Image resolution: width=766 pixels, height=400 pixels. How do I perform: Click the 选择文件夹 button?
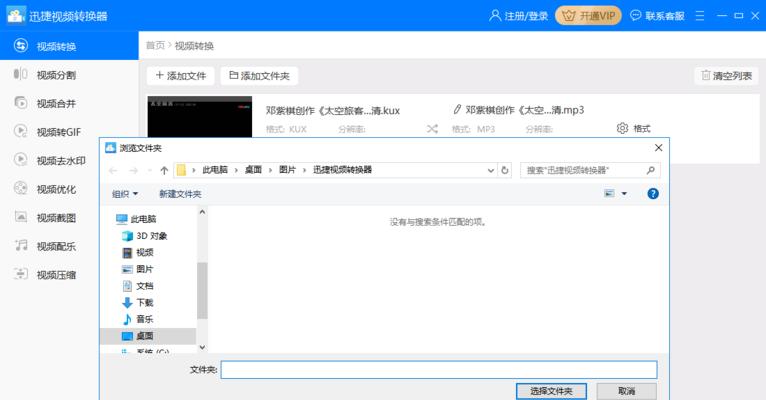[551, 391]
